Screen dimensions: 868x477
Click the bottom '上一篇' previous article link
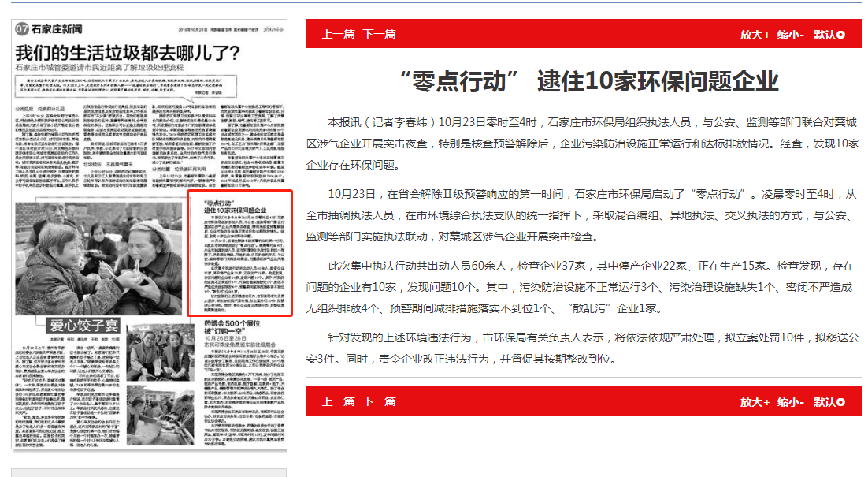[338, 401]
